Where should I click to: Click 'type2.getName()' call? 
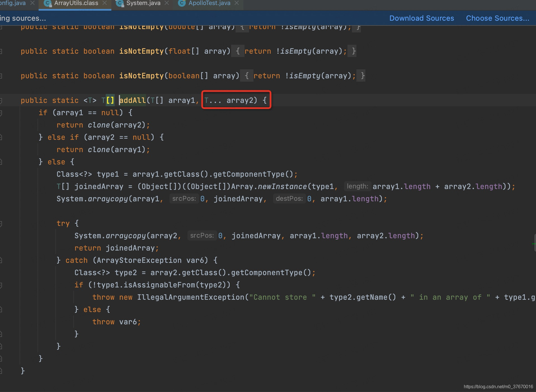[363, 297]
